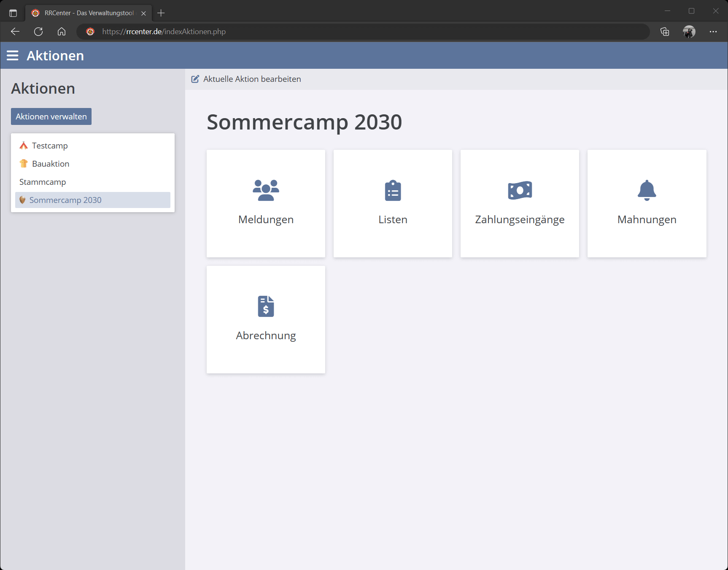Open the hamburger navigation menu
This screenshot has height=570, width=728.
(x=13, y=56)
